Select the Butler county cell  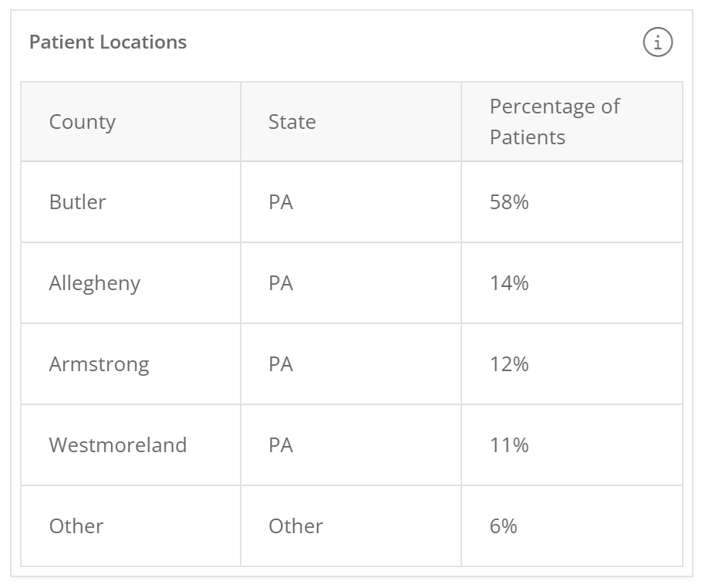coord(77,202)
